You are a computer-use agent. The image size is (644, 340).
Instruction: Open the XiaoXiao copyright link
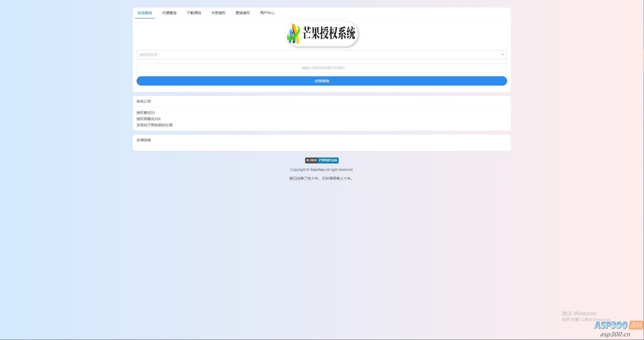coord(317,170)
